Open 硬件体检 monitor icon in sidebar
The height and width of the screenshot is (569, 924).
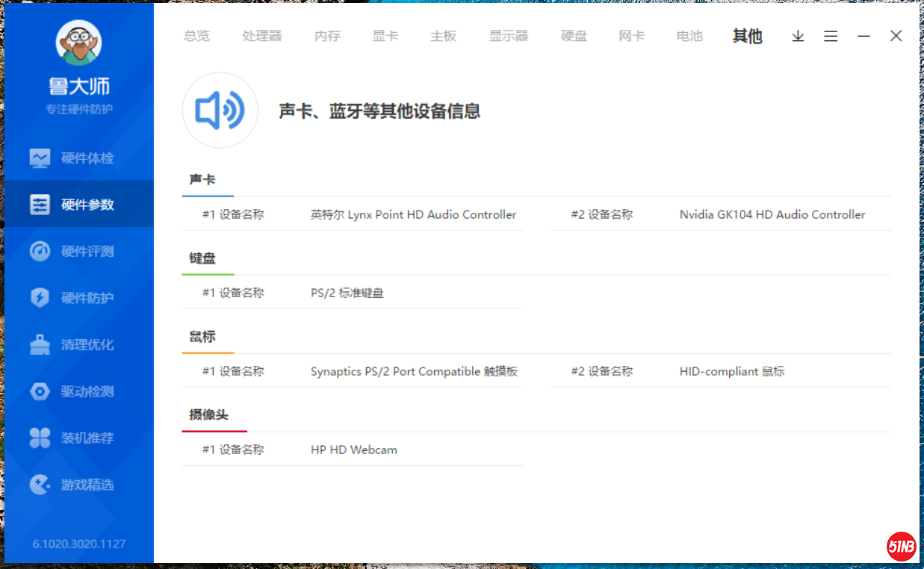40,158
